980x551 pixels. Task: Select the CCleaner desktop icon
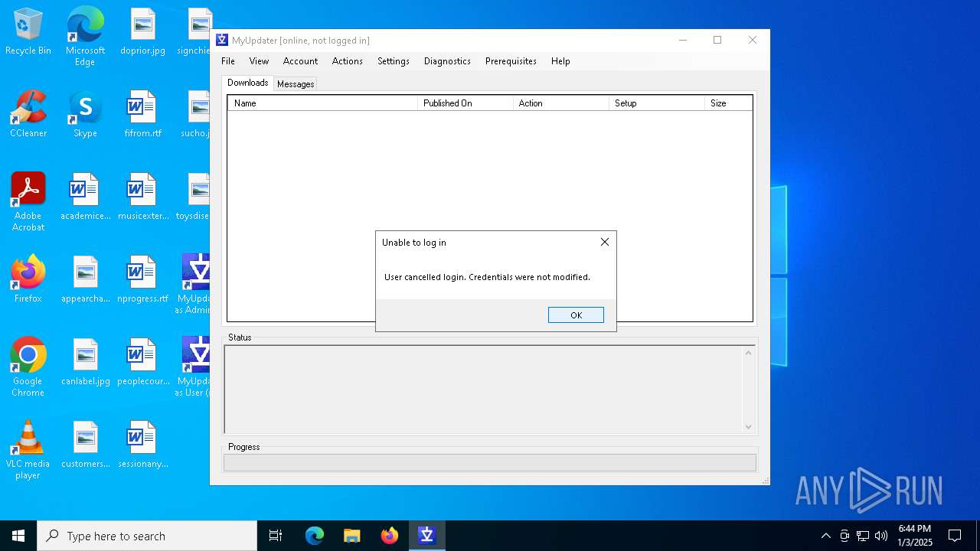pyautogui.click(x=28, y=114)
